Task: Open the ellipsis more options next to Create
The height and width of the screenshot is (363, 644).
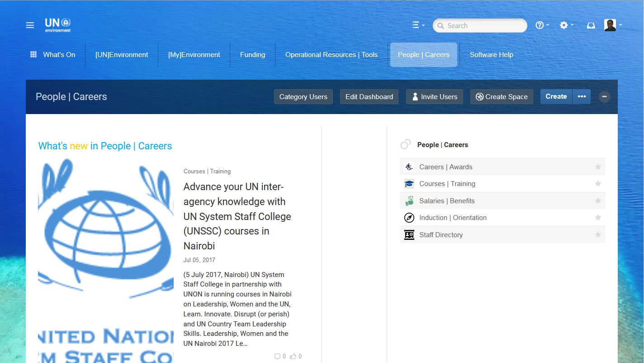Action: (582, 96)
